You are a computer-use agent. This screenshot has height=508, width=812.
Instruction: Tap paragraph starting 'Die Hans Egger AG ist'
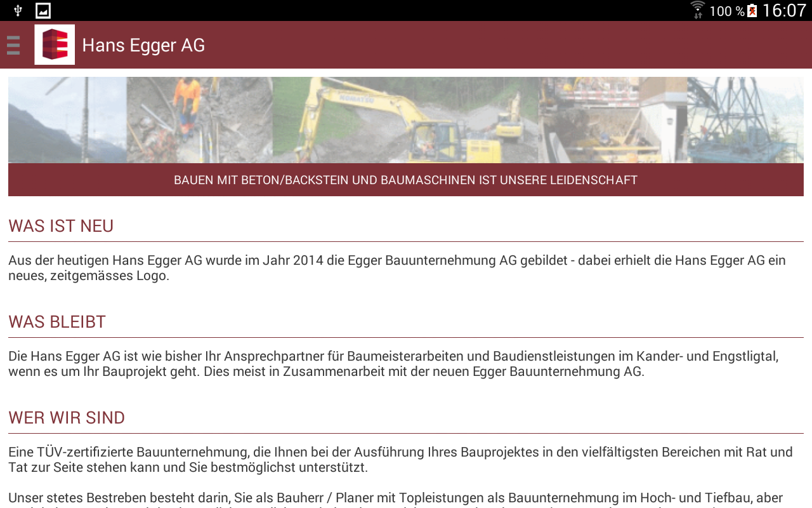point(393,364)
